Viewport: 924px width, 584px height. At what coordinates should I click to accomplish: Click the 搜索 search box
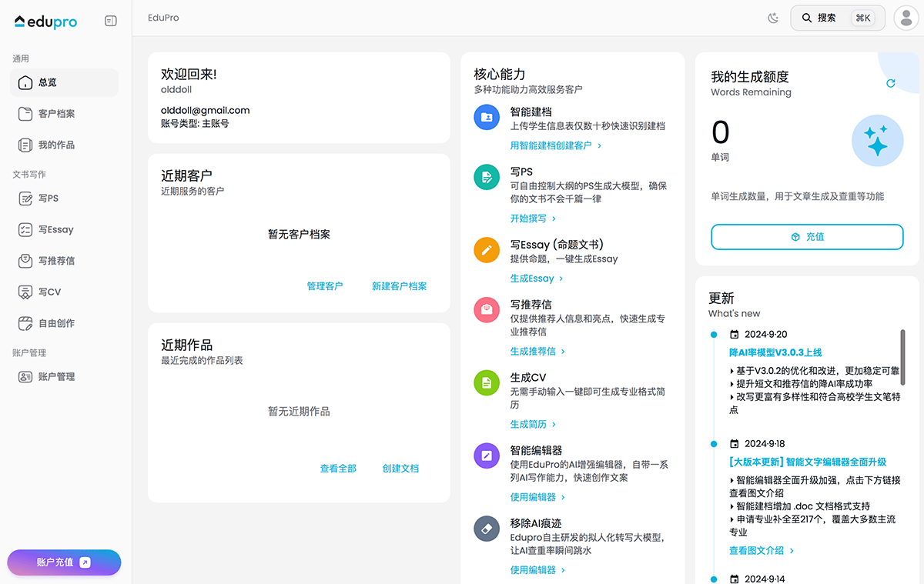pyautogui.click(x=838, y=18)
